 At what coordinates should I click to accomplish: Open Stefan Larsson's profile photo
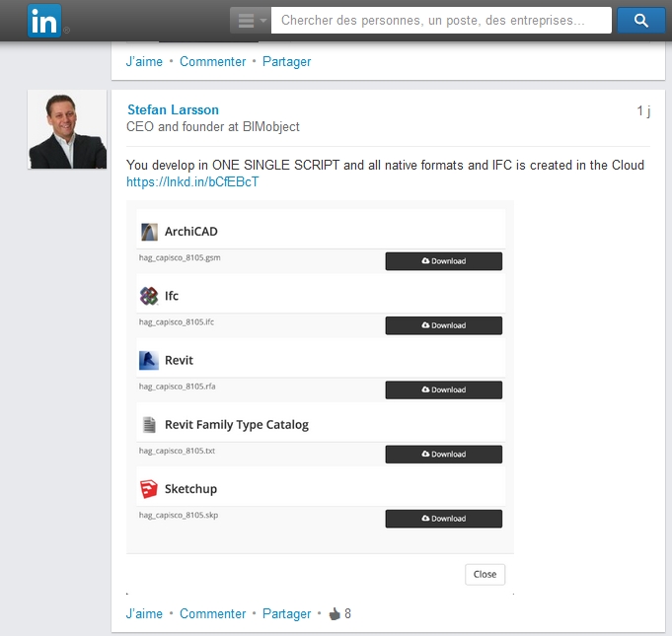coord(67,130)
